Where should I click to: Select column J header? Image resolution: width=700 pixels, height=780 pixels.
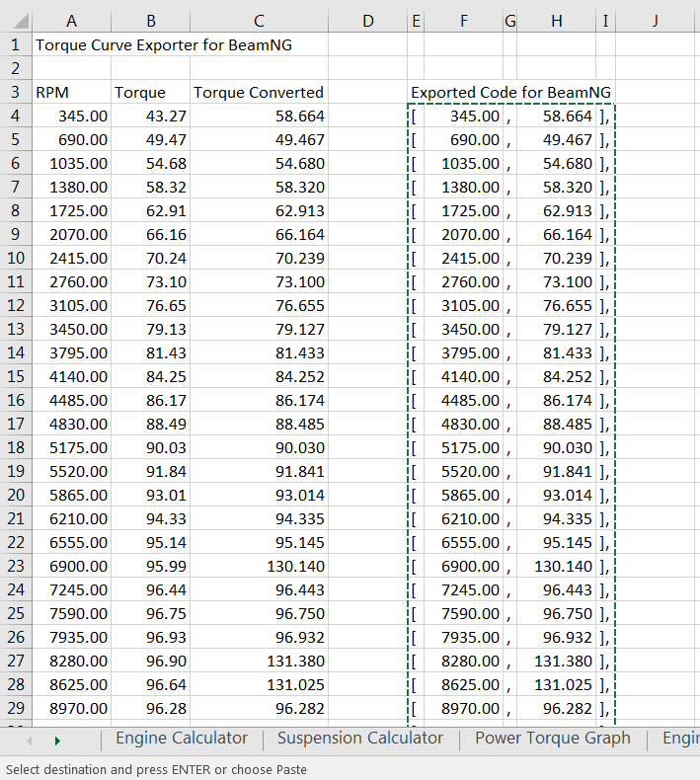[655, 21]
